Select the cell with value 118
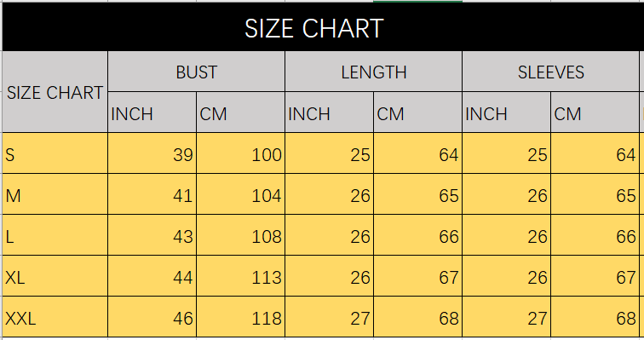Screen dimensions: 644x340 241,317
